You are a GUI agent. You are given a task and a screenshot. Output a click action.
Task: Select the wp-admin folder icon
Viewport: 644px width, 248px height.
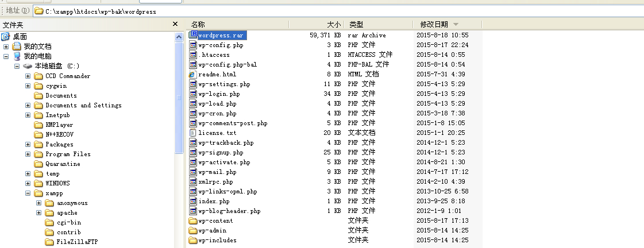pos(194,231)
